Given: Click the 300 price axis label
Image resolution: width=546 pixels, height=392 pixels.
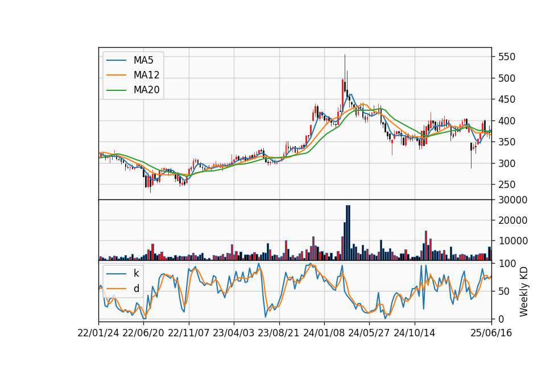Looking at the screenshot, I should tap(507, 164).
